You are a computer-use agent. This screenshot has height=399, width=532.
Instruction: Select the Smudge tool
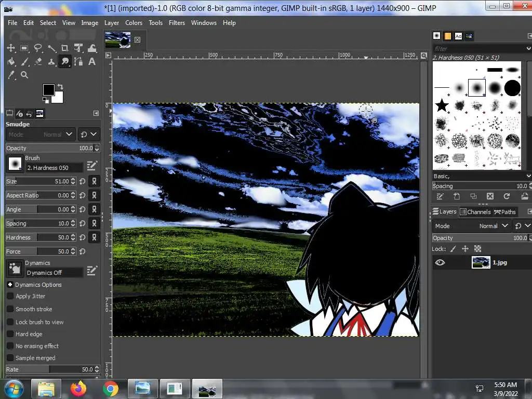point(65,62)
